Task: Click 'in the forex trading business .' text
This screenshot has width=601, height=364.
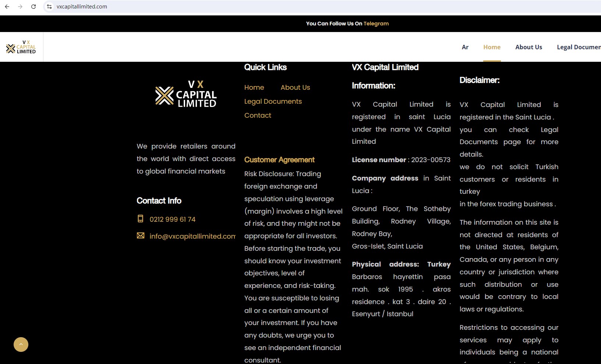Action: [x=508, y=204]
